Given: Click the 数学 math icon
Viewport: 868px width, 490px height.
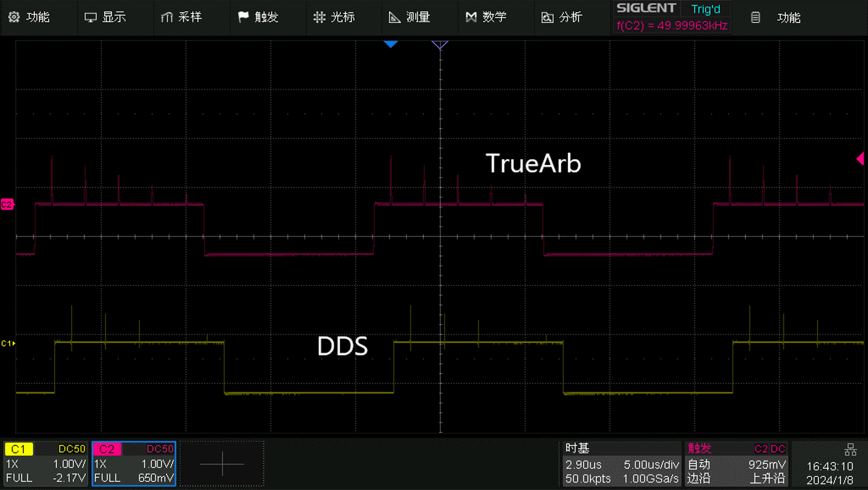Looking at the screenshot, I should point(471,17).
